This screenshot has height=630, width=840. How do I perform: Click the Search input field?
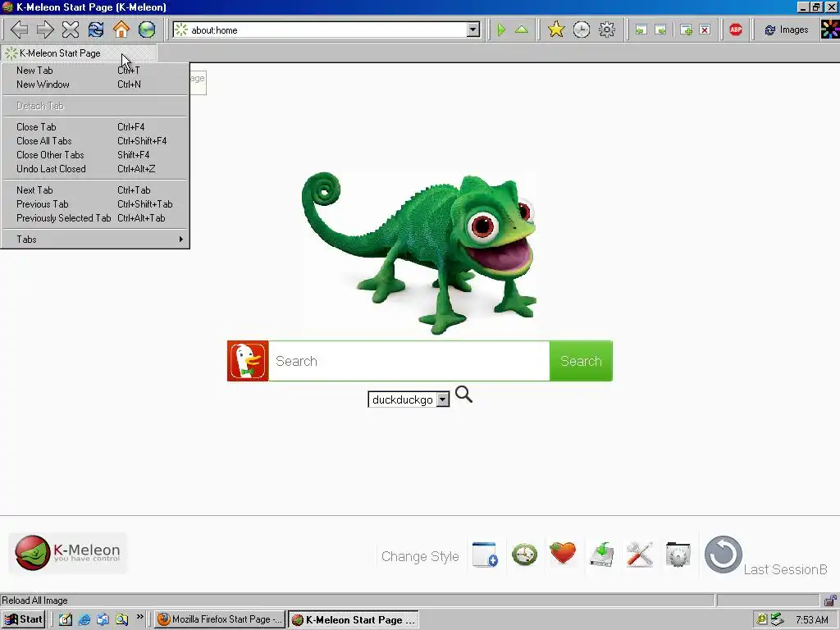tap(409, 361)
